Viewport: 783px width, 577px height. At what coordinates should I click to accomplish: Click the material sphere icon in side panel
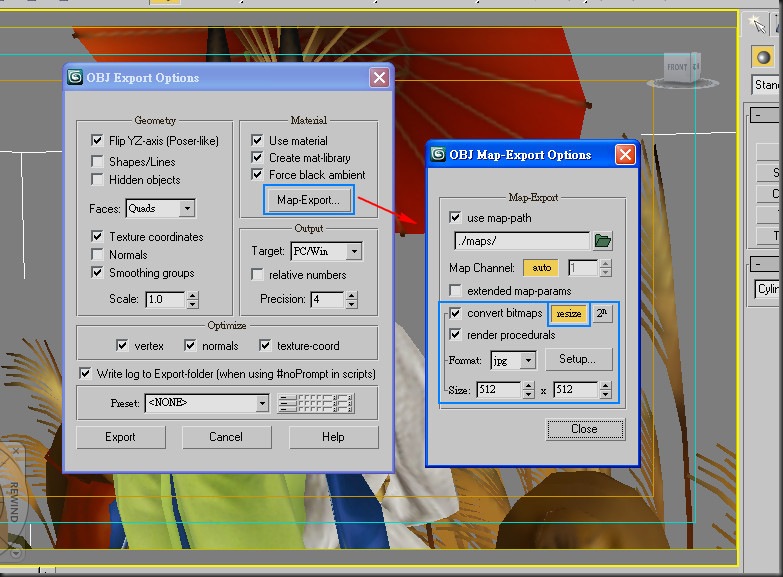click(x=763, y=56)
